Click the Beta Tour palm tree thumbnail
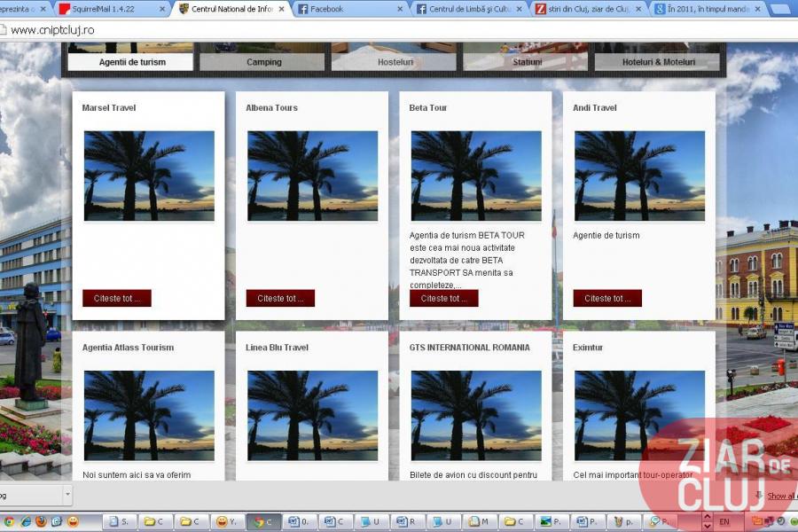This screenshot has width=798, height=532. point(476,176)
